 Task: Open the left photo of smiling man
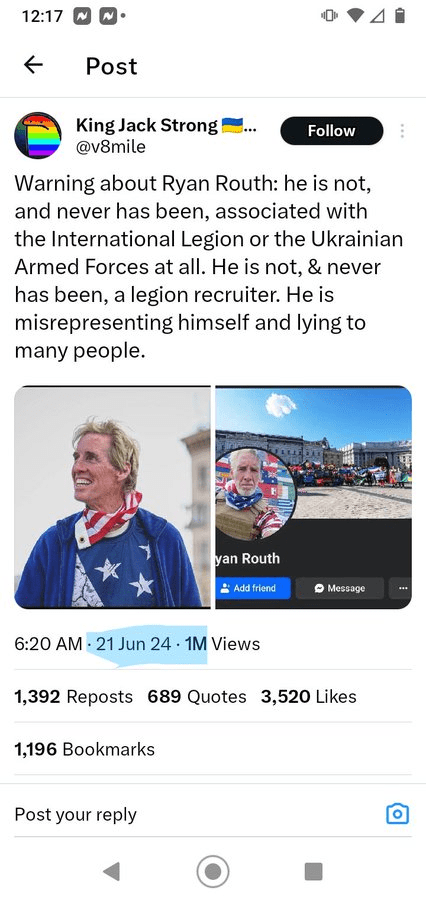[113, 497]
